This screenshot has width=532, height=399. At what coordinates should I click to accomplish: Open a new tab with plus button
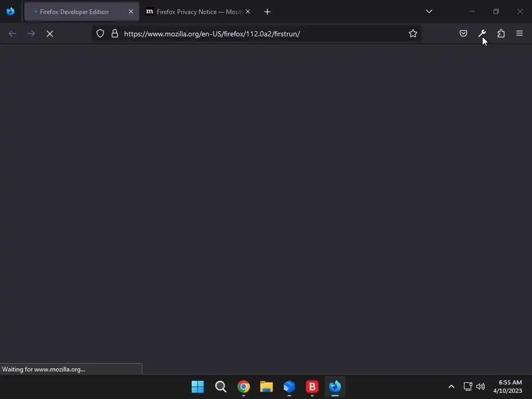pyautogui.click(x=268, y=12)
